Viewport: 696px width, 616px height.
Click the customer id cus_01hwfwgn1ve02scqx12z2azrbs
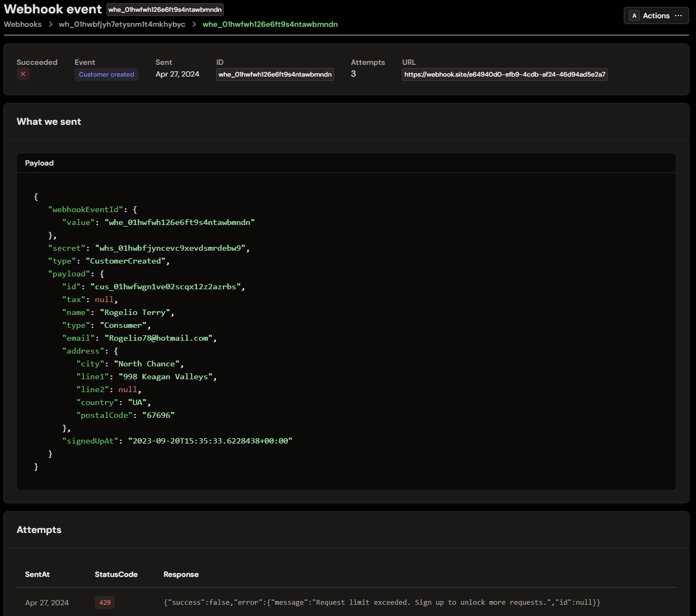click(x=165, y=287)
